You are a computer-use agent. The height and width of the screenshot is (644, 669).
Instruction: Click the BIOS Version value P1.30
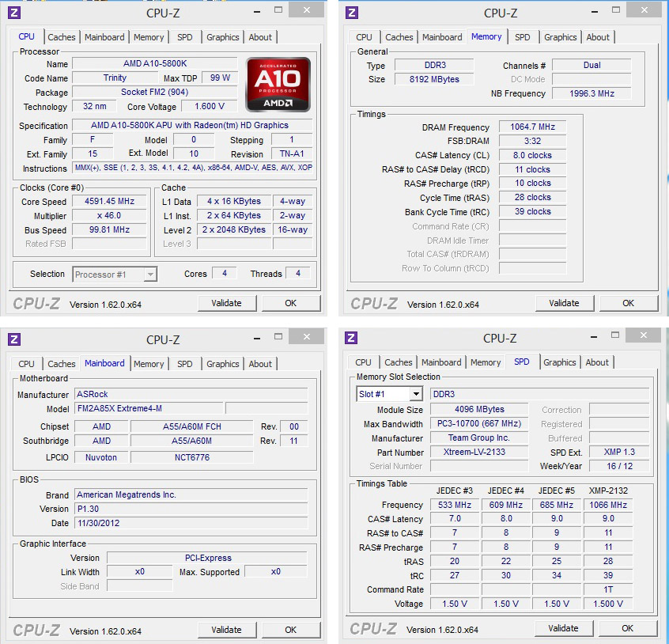click(x=191, y=509)
